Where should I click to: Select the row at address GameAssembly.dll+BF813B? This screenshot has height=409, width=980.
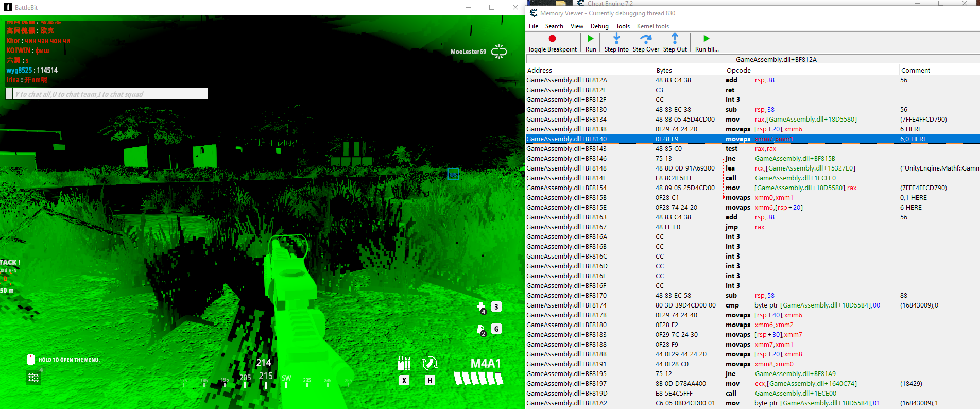[753, 129]
